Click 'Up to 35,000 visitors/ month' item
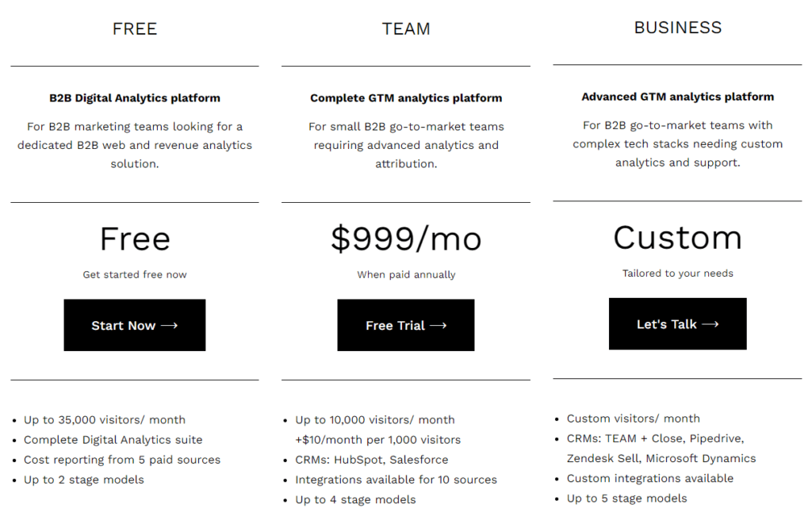Screen dimensions: 812x516 105,419
